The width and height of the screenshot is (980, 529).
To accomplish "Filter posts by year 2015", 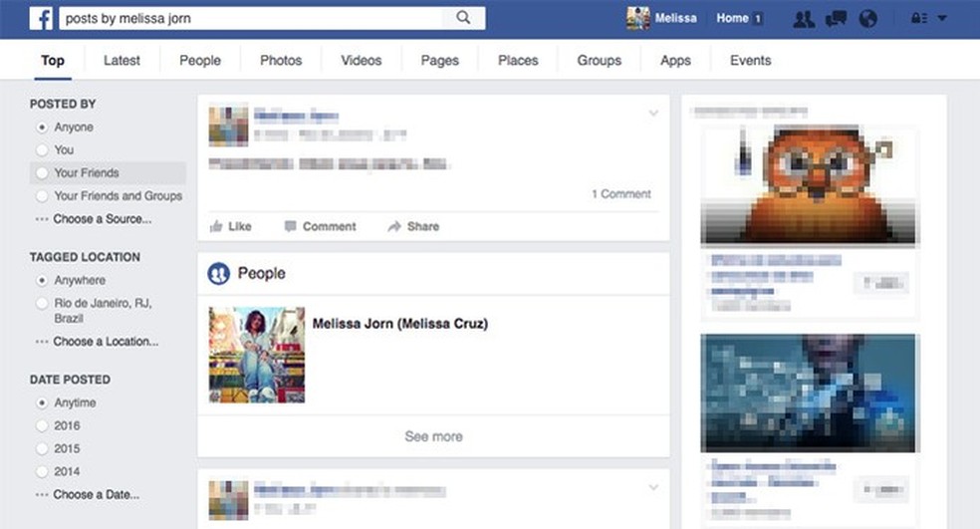I will point(42,449).
